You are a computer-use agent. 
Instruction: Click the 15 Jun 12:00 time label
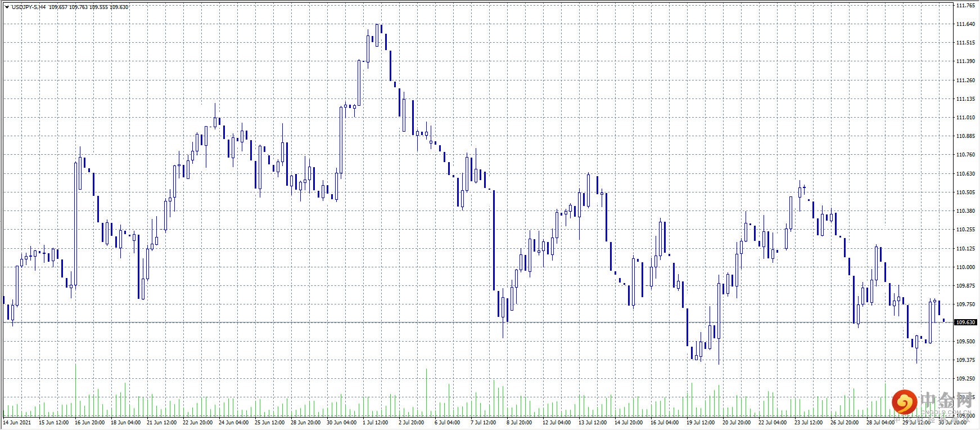pyautogui.click(x=53, y=423)
